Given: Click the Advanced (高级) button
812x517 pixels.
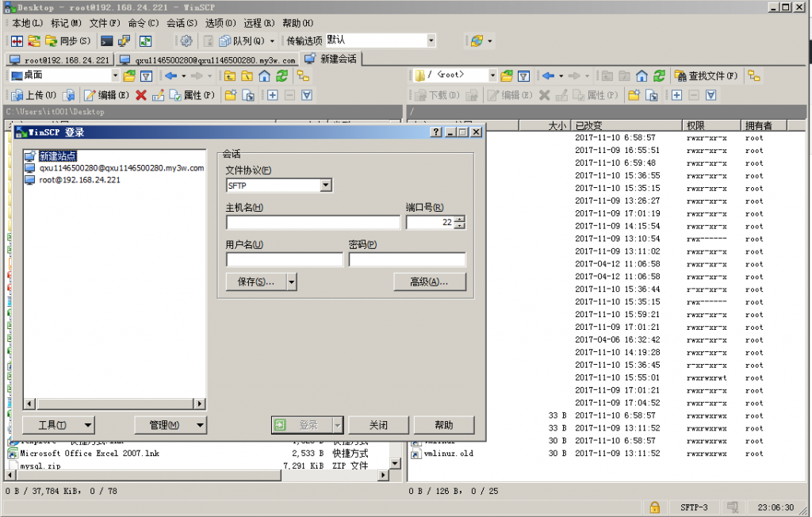Looking at the screenshot, I should tap(429, 281).
